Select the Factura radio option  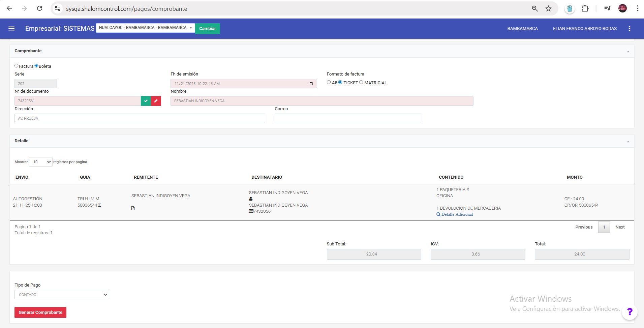17,66
